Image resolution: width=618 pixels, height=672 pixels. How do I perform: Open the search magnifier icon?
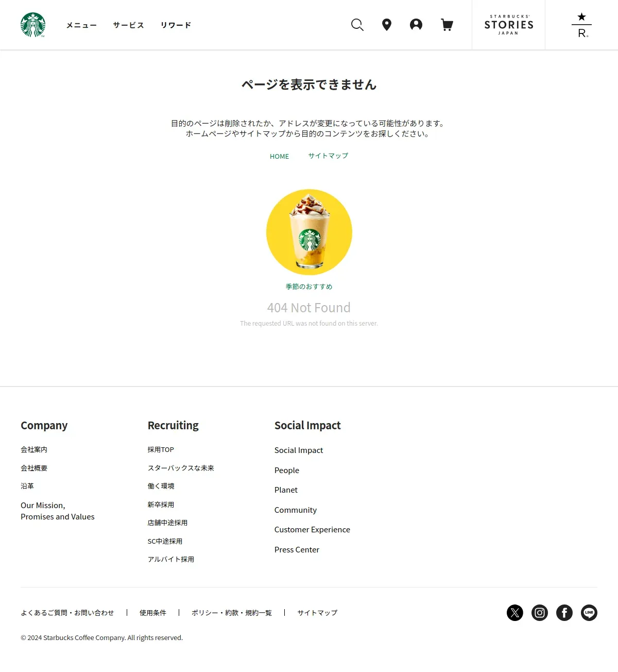357,25
